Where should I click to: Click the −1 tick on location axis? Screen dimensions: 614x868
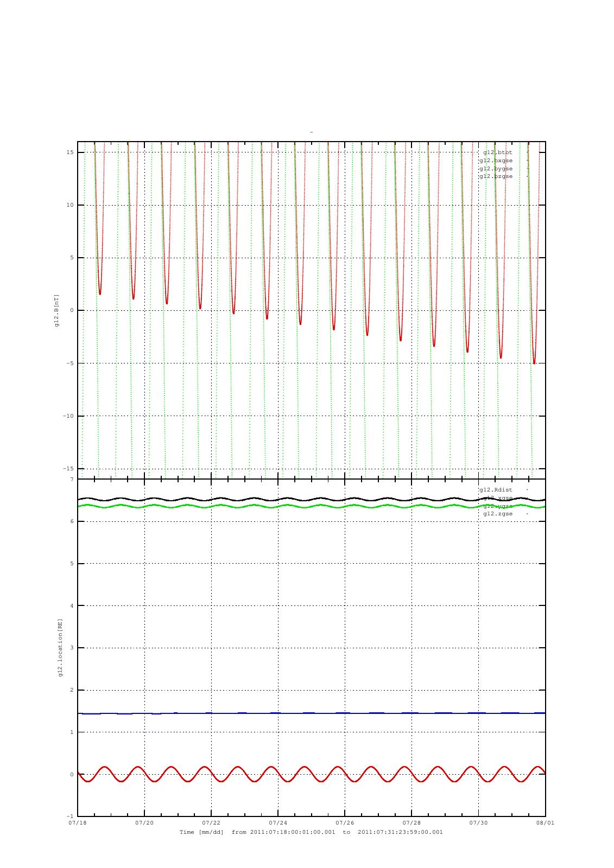click(70, 816)
